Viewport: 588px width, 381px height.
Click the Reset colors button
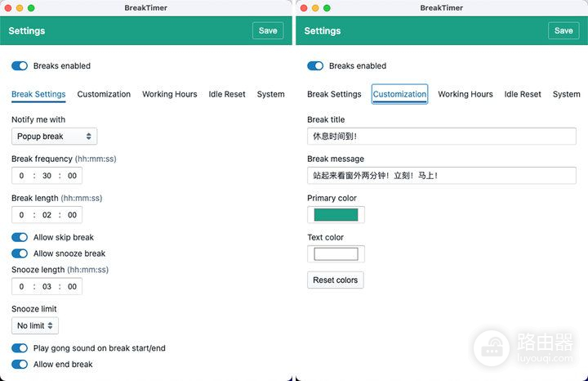(335, 280)
